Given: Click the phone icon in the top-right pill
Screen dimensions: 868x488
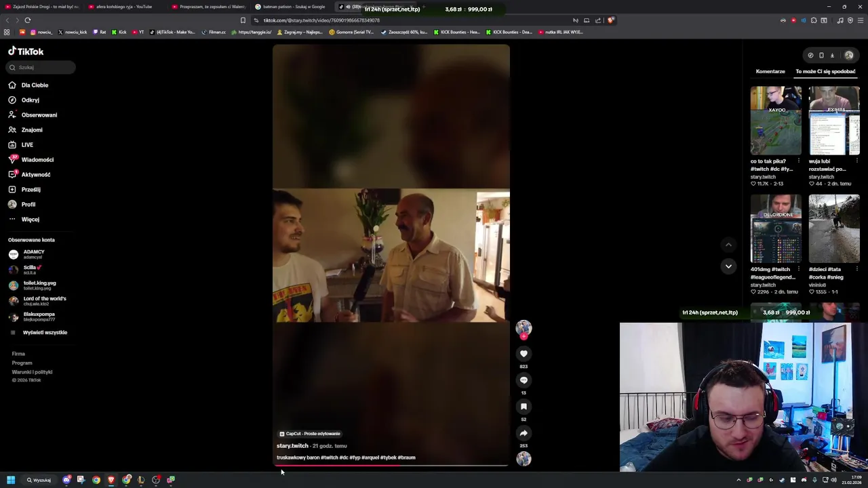Looking at the screenshot, I should [821, 56].
